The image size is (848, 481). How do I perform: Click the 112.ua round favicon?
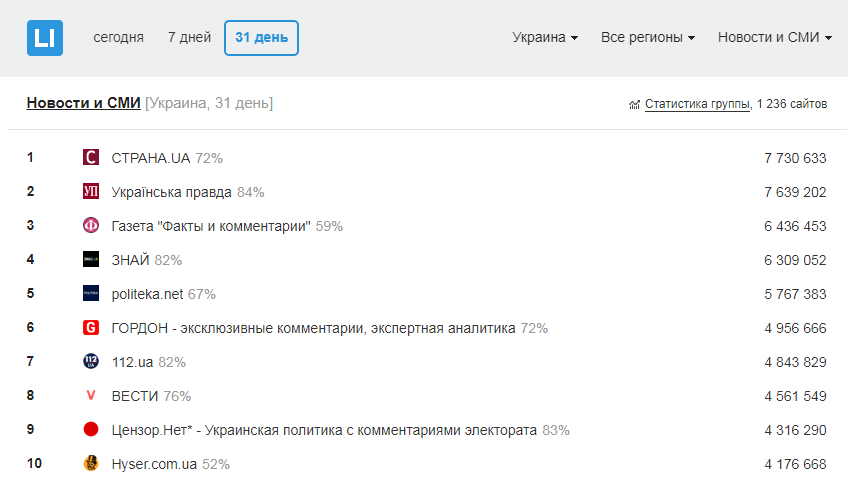pyautogui.click(x=91, y=362)
